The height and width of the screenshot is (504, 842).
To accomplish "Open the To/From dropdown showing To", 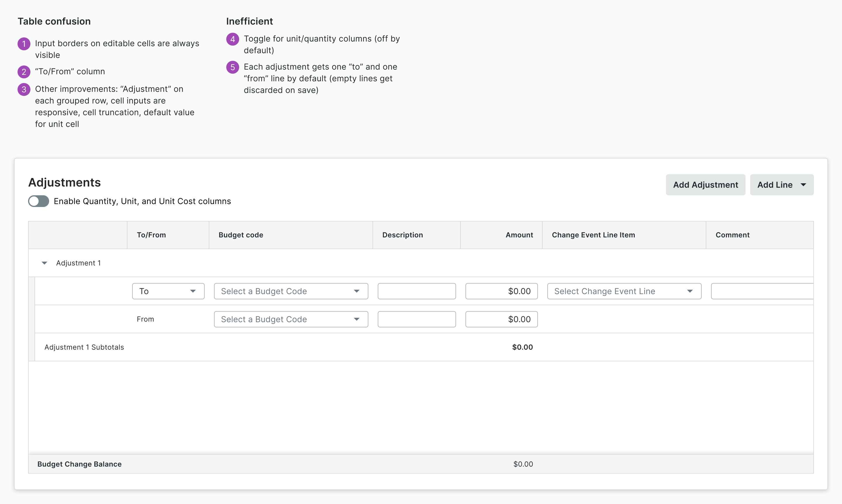I will click(x=168, y=291).
